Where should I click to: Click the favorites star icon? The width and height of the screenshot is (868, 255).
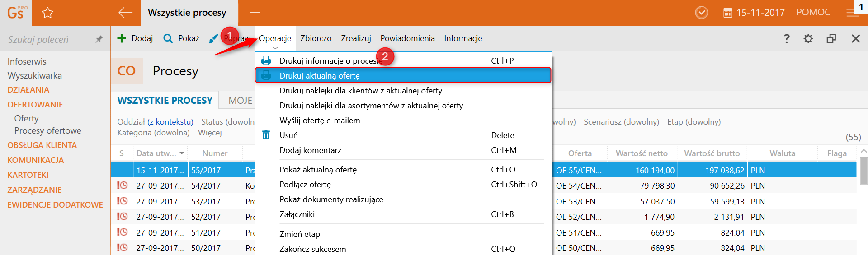47,13
